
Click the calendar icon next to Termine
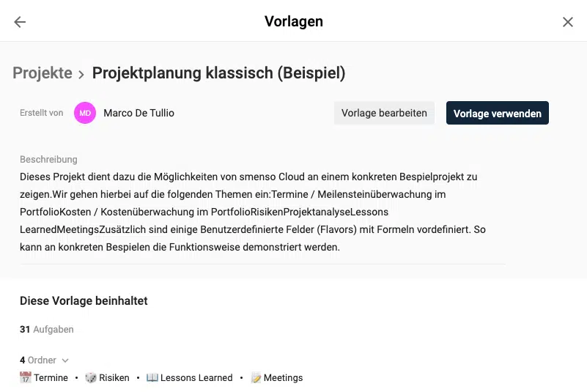(x=26, y=377)
